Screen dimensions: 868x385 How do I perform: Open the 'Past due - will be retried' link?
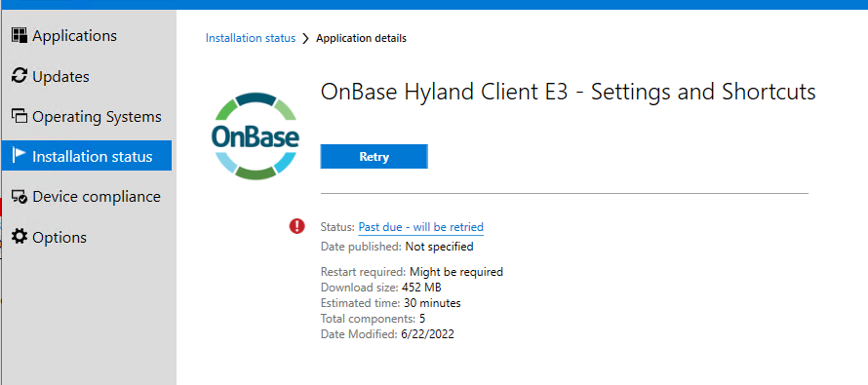[x=421, y=227]
